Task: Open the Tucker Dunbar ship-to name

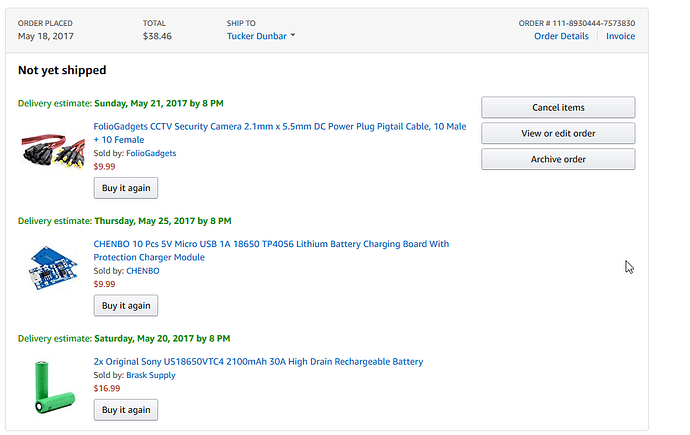Action: [x=257, y=36]
